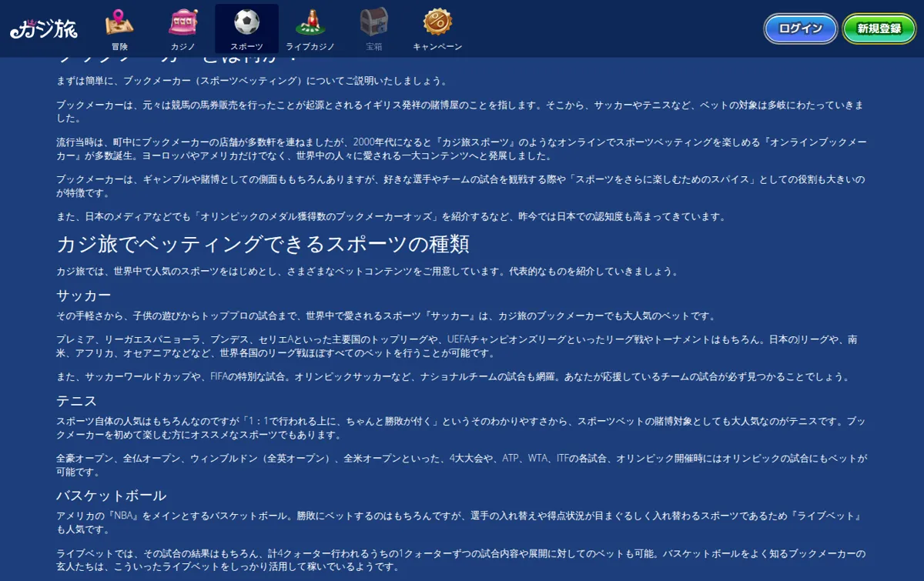Click the paragraph starting 流行当時は
The width and height of the screenshot is (924, 581).
462,149
